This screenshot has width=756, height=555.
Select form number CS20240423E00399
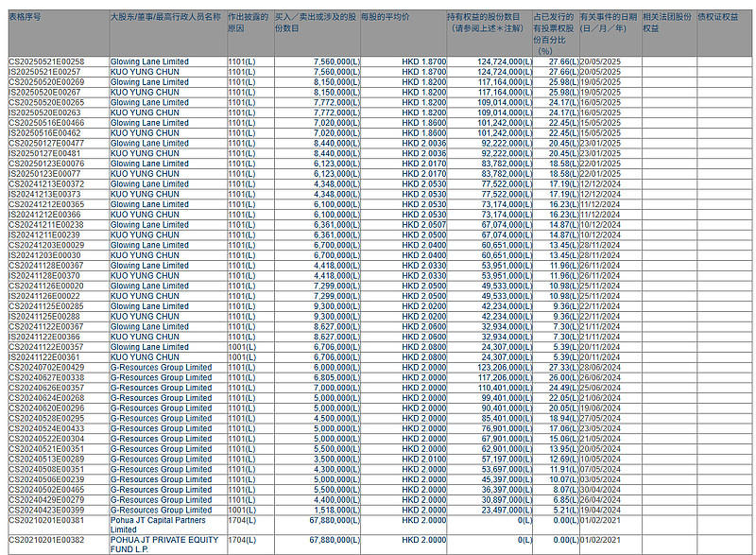click(x=46, y=511)
